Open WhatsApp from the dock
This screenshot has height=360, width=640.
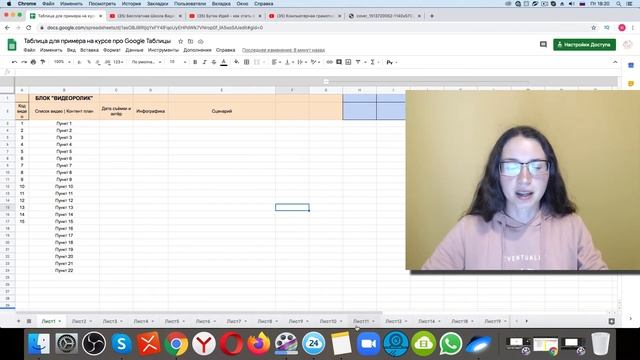pyautogui.click(x=451, y=344)
